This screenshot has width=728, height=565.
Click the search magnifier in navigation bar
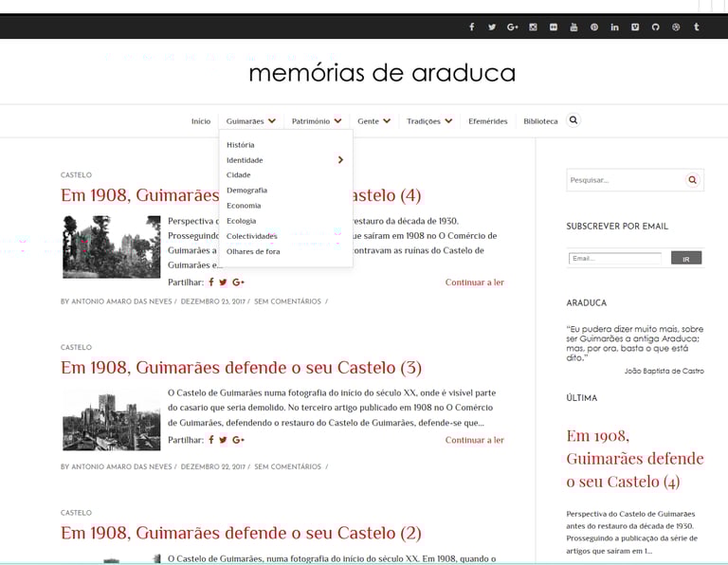[x=573, y=120]
